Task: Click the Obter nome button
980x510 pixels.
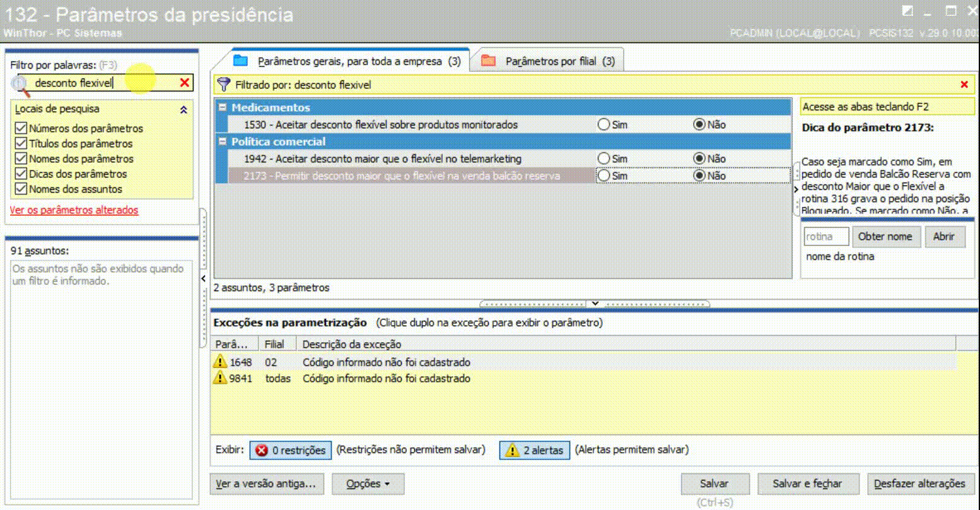Action: [885, 237]
